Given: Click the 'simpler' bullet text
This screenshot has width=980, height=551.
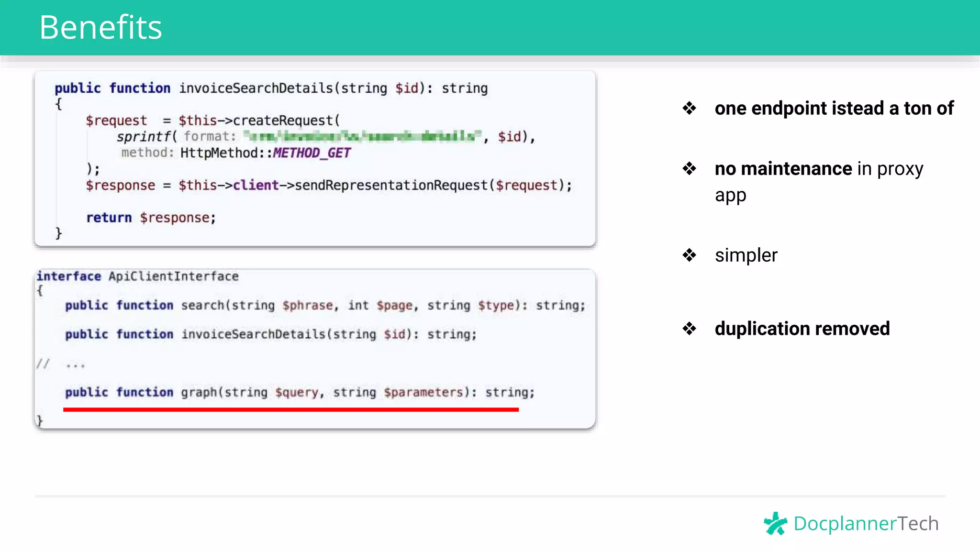Looking at the screenshot, I should click(746, 255).
